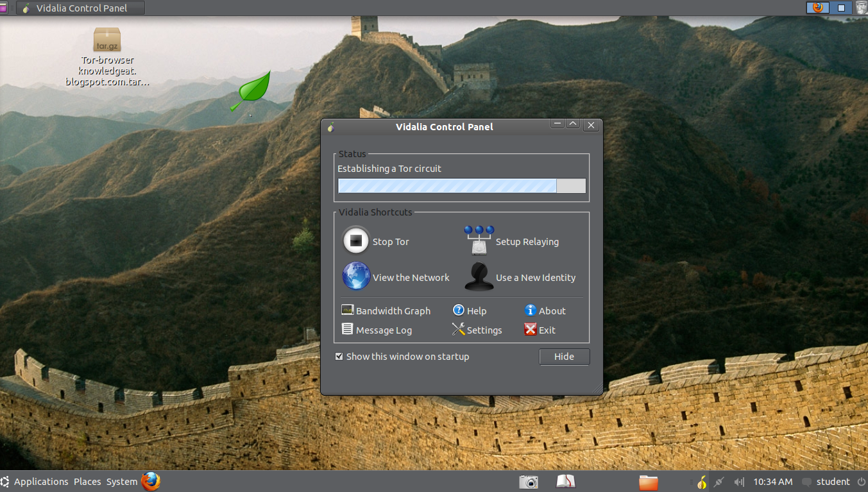Screen dimensions: 868x492
Task: Click the trash icon in the top panel
Action: click(861, 8)
